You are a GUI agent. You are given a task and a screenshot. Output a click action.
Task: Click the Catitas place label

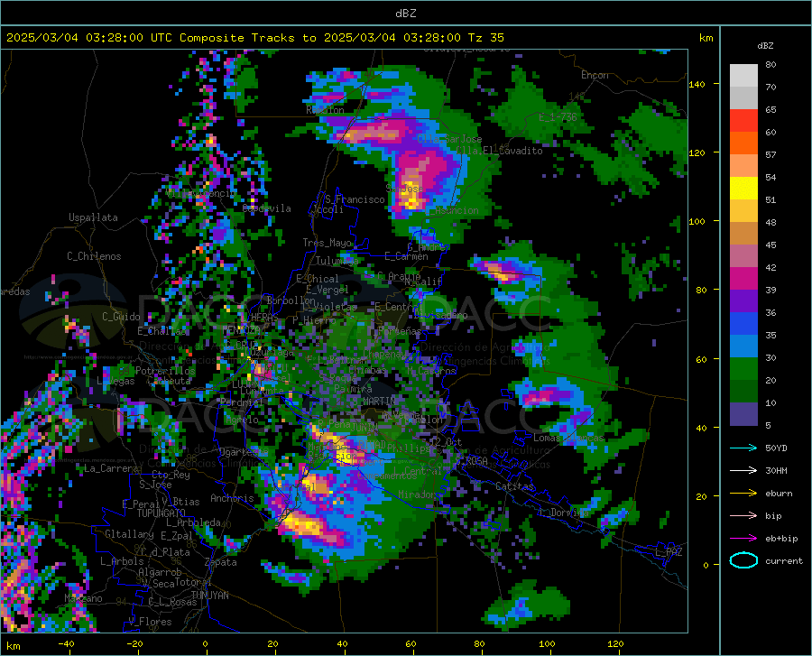514,486
